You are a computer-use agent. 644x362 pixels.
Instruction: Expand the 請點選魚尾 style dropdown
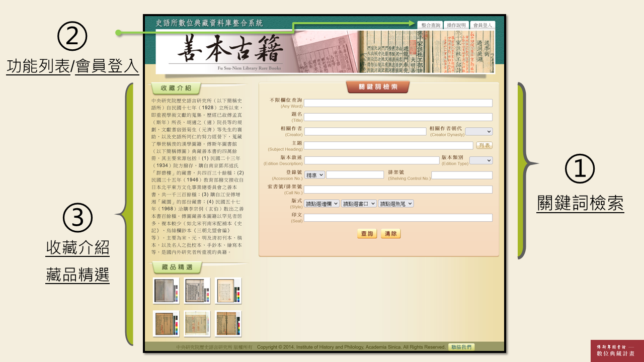(x=396, y=204)
